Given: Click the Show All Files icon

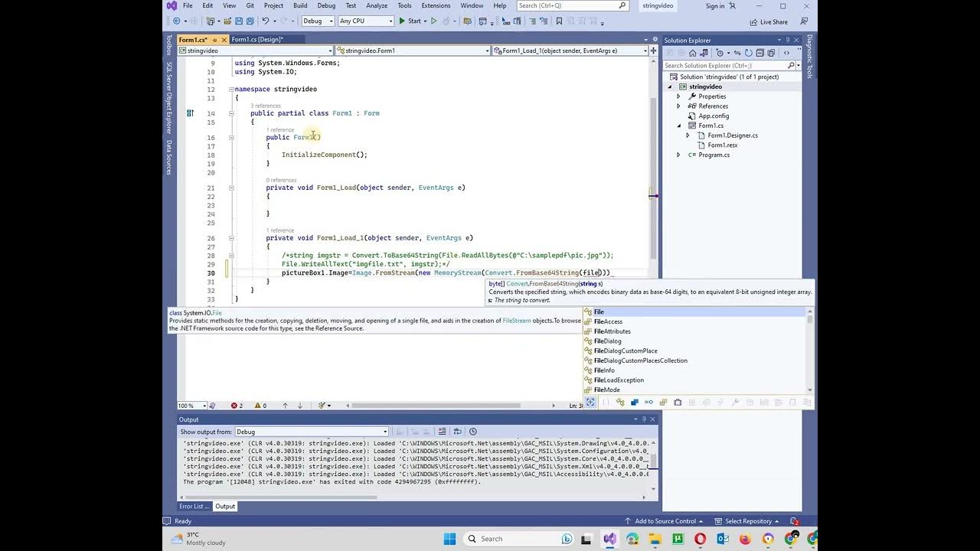Looking at the screenshot, I should 771,53.
